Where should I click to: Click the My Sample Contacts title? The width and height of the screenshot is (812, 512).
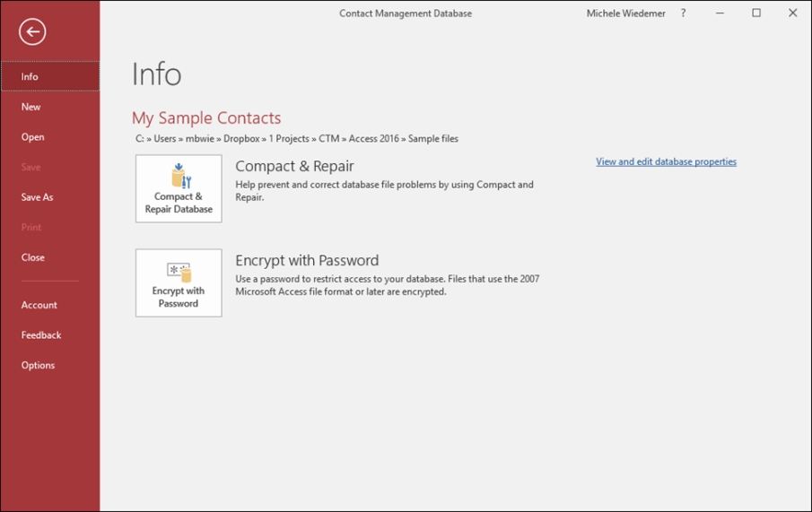pyautogui.click(x=206, y=118)
